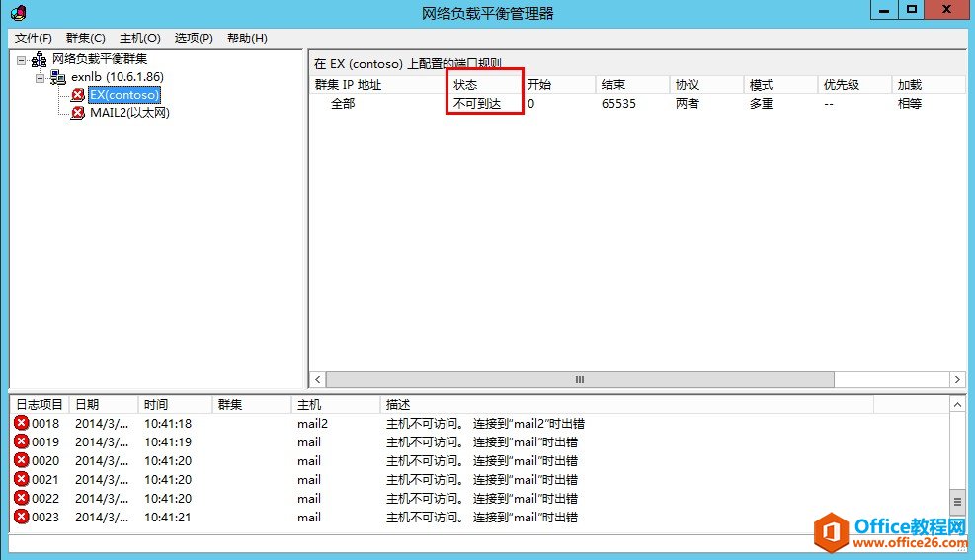
Task: Click error icon of log entry 0019
Action: [21, 441]
